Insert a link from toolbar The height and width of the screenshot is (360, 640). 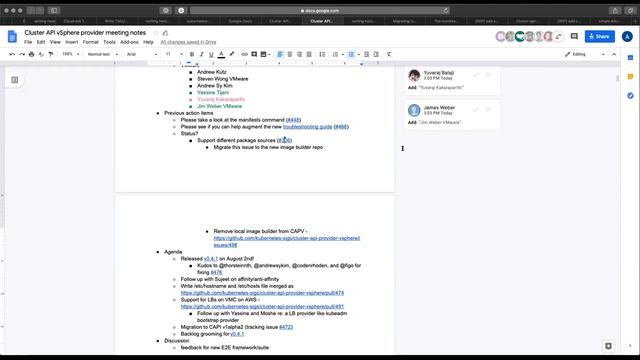(244, 54)
